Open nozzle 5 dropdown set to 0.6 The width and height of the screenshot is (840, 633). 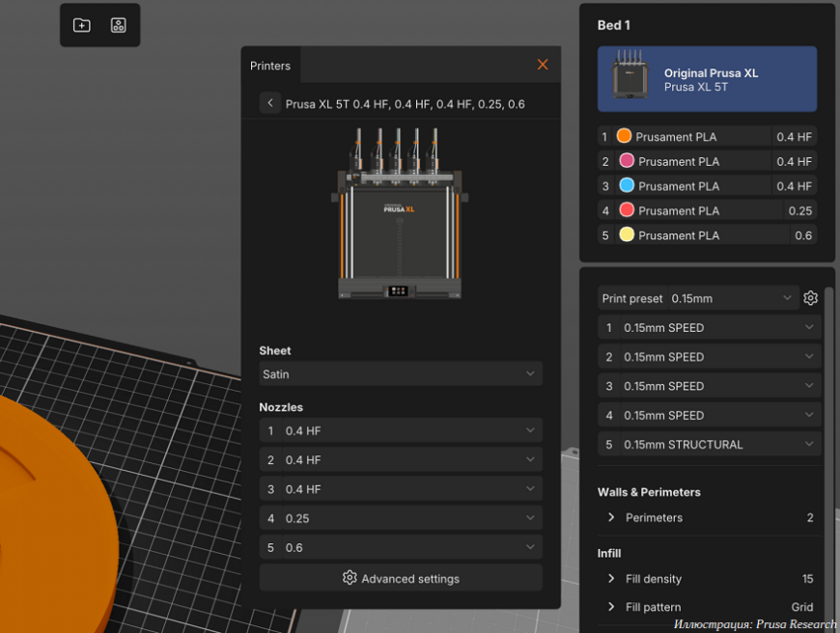[401, 547]
